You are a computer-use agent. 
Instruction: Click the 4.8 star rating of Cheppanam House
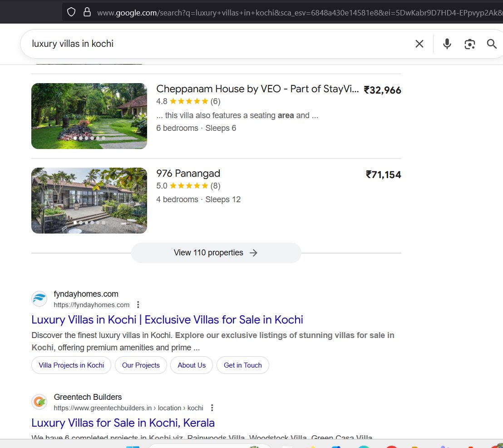pos(188,101)
